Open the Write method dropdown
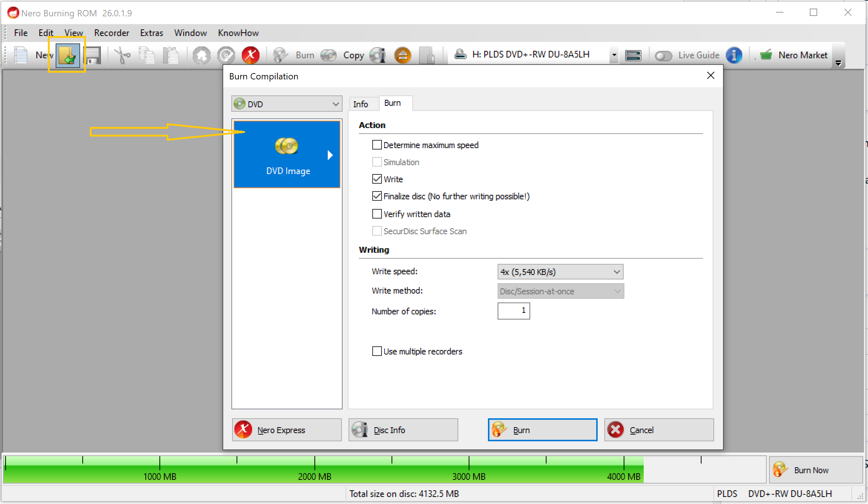Viewport: 868px width, 504px height. (560, 291)
